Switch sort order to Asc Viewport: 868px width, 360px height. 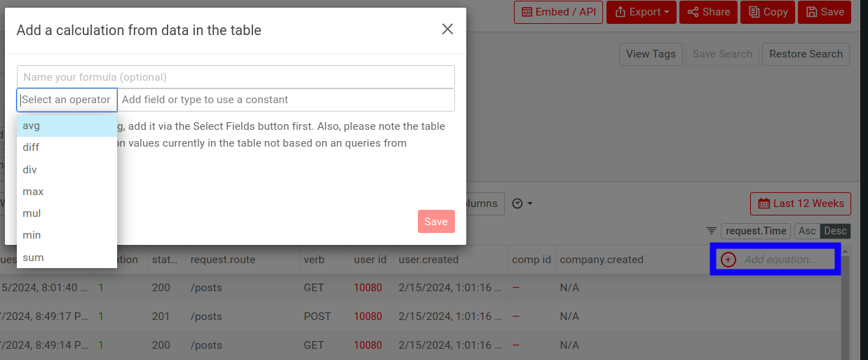coord(807,231)
